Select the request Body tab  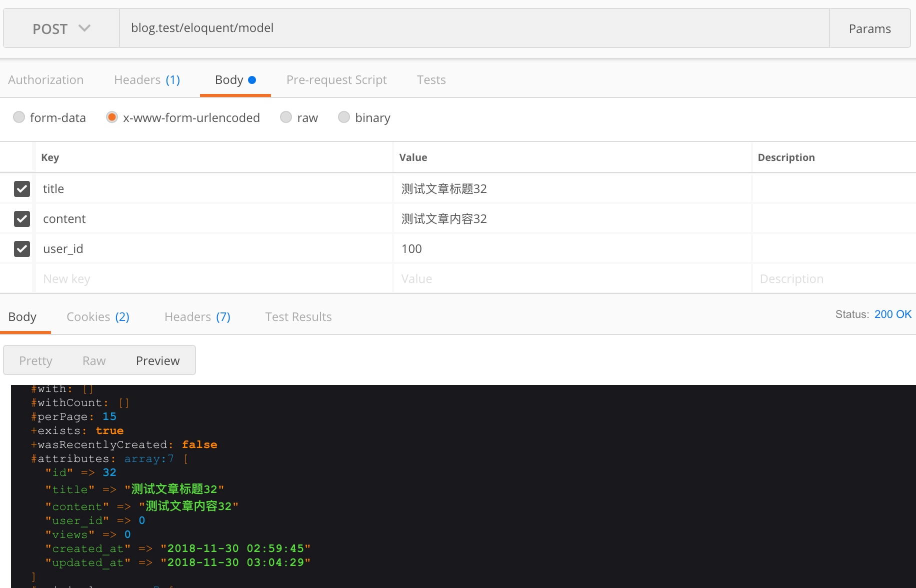pyautogui.click(x=235, y=80)
